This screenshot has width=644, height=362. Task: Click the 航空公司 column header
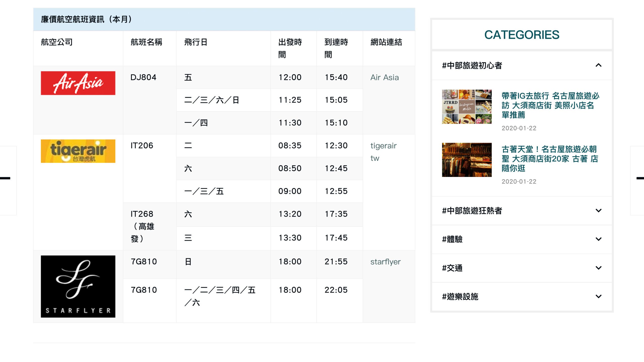click(78, 48)
